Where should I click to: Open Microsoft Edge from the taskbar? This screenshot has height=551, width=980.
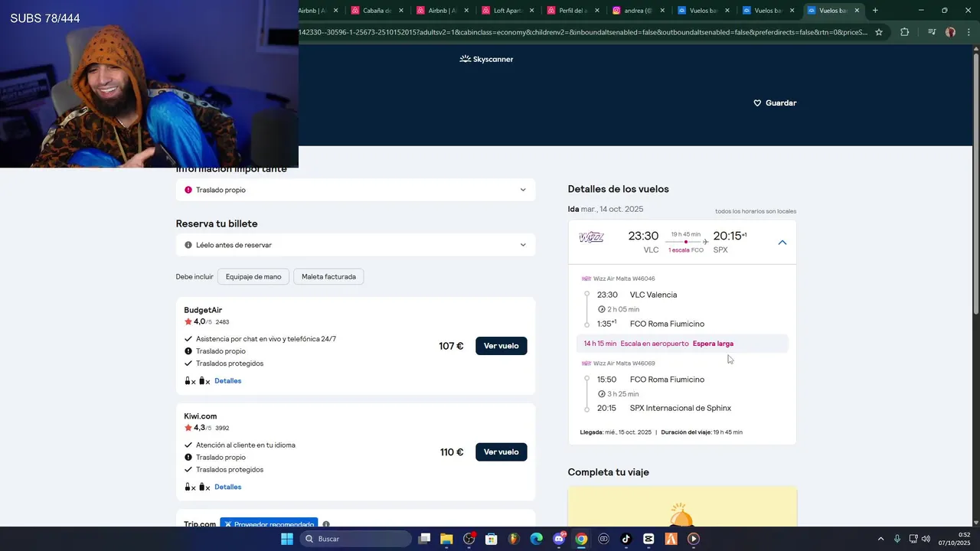[537, 539]
